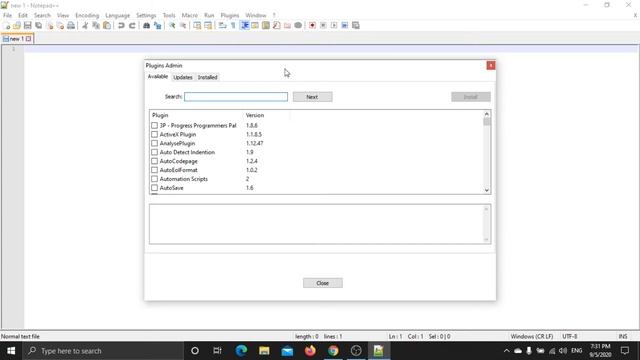Image resolution: width=640 pixels, height=360 pixels.
Task: Open the Encoding menu
Action: pos(87,15)
